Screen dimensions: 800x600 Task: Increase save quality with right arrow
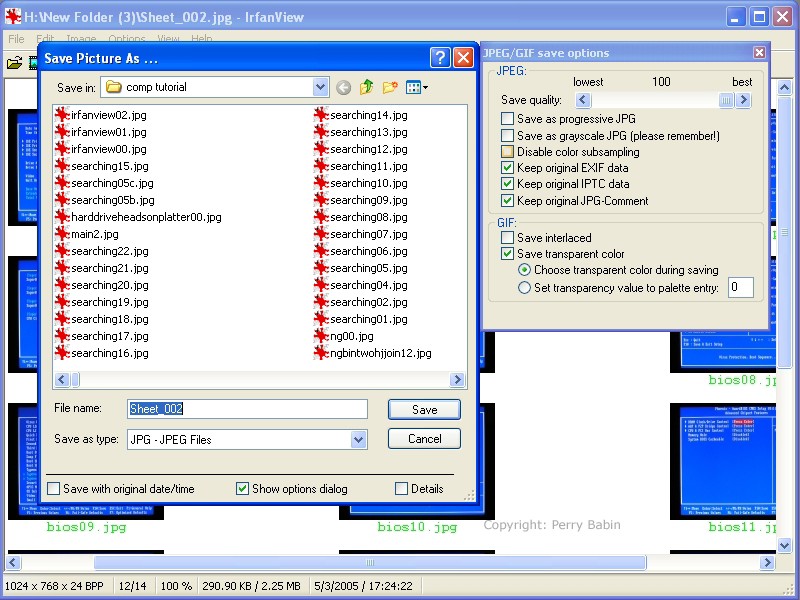click(x=743, y=100)
